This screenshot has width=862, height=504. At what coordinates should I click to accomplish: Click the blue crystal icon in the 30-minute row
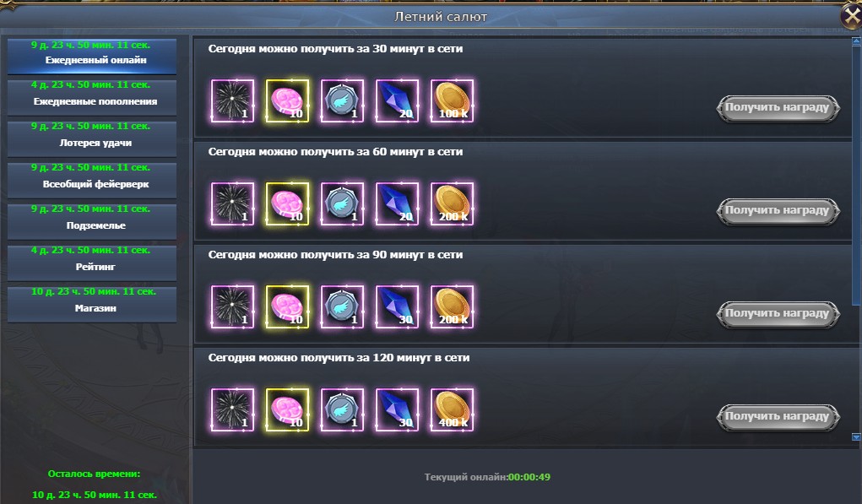[x=397, y=100]
